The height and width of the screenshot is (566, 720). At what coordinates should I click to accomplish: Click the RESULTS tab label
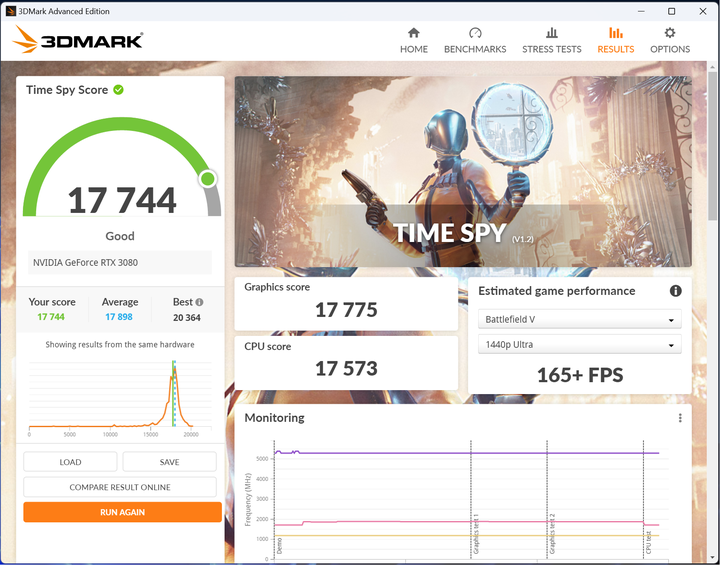pos(616,49)
